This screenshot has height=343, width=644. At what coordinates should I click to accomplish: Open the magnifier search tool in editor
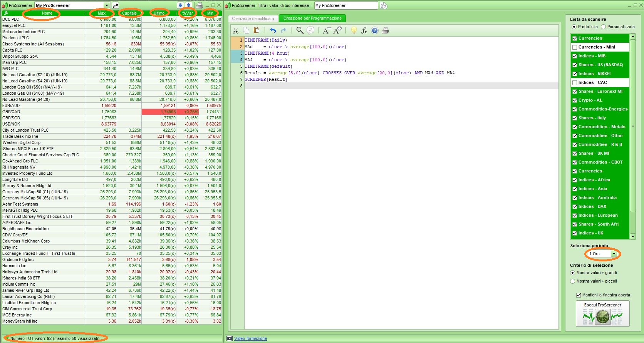point(300,31)
